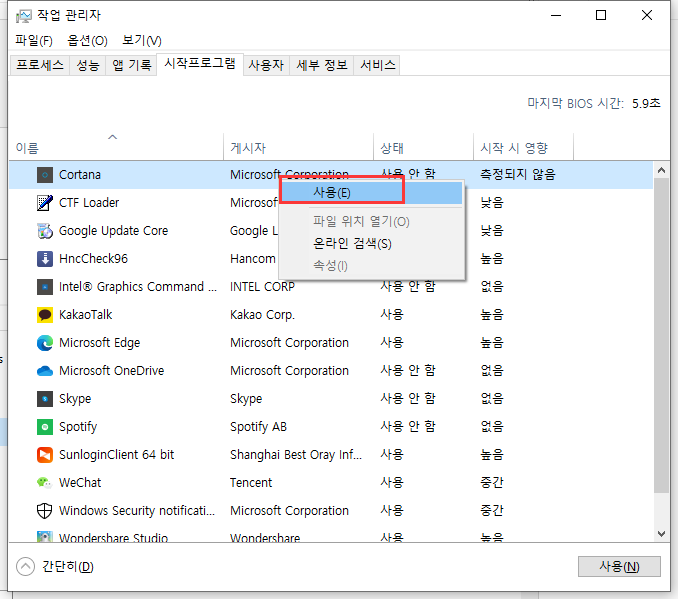Select the HncCheck96 row name

click(x=93, y=259)
